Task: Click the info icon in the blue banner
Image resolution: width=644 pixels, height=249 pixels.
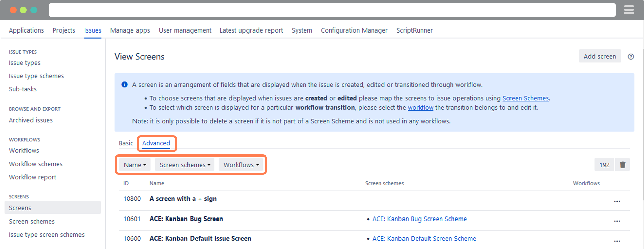Action: click(124, 85)
